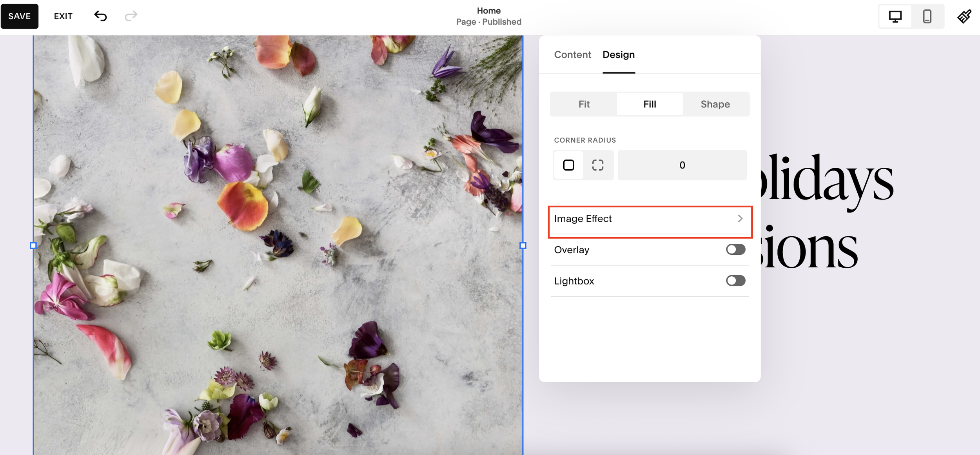Select the Shape image option
The width and height of the screenshot is (980, 455).
(715, 104)
